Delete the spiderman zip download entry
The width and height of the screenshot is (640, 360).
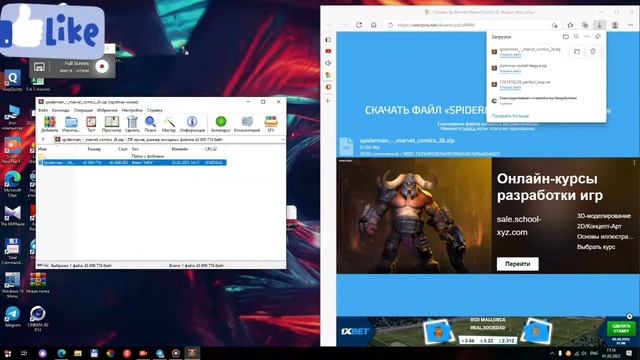(x=593, y=51)
